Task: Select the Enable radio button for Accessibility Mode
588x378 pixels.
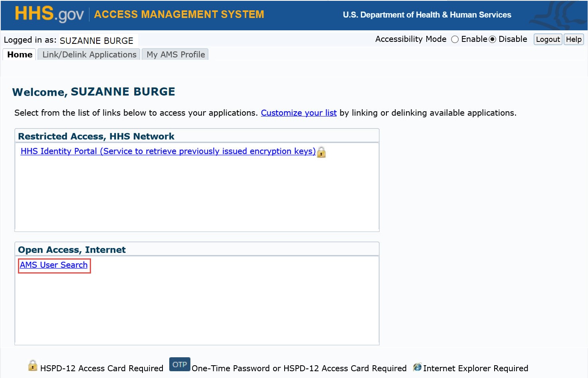Action: click(x=455, y=39)
